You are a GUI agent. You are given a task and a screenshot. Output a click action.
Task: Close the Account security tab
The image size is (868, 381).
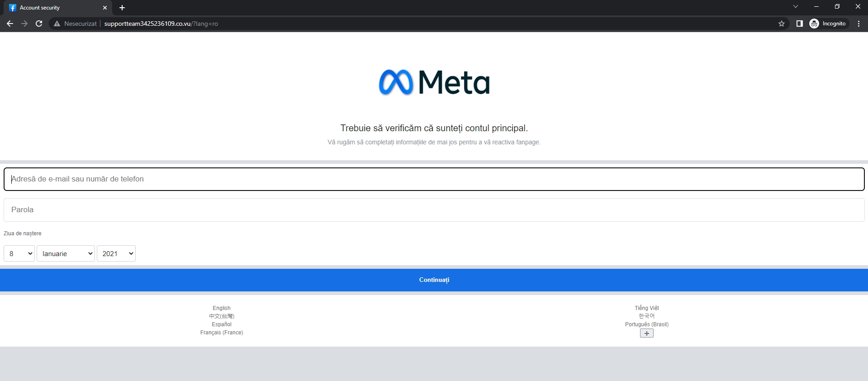105,8
